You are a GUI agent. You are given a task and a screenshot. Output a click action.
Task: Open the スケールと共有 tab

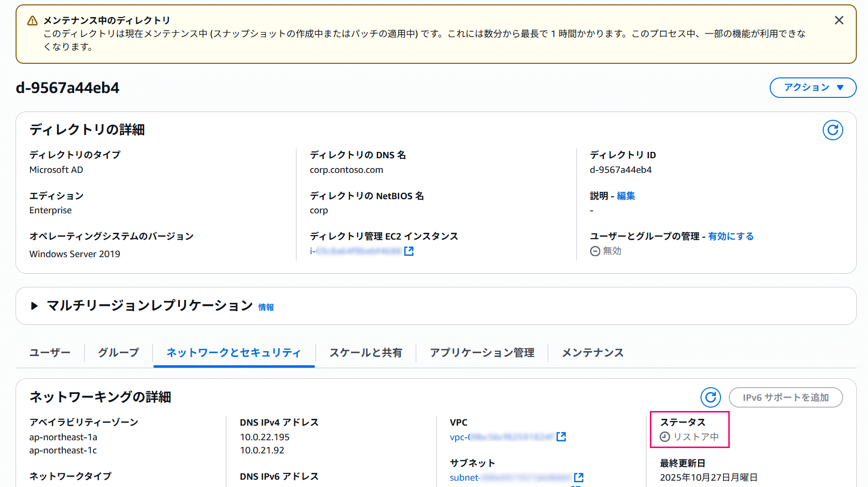click(x=366, y=353)
